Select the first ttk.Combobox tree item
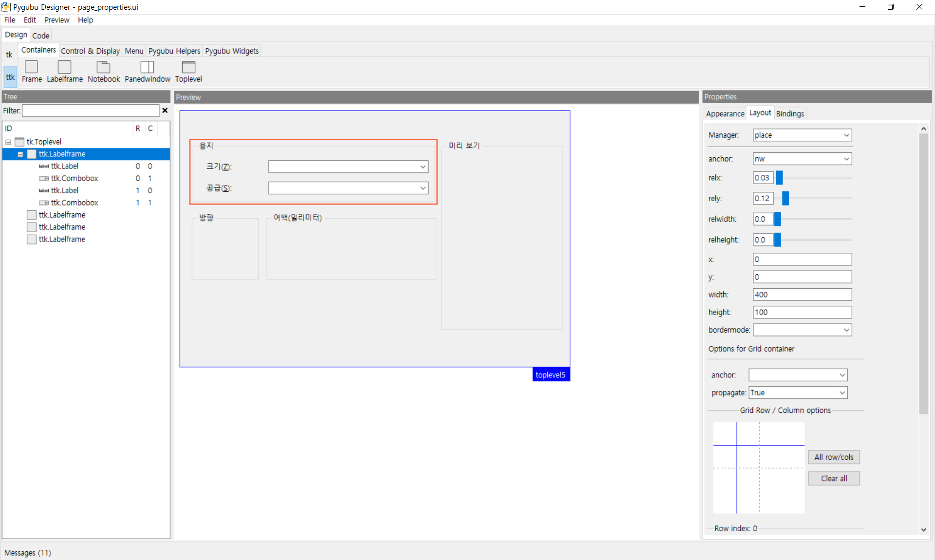The image size is (935, 560). click(x=75, y=178)
